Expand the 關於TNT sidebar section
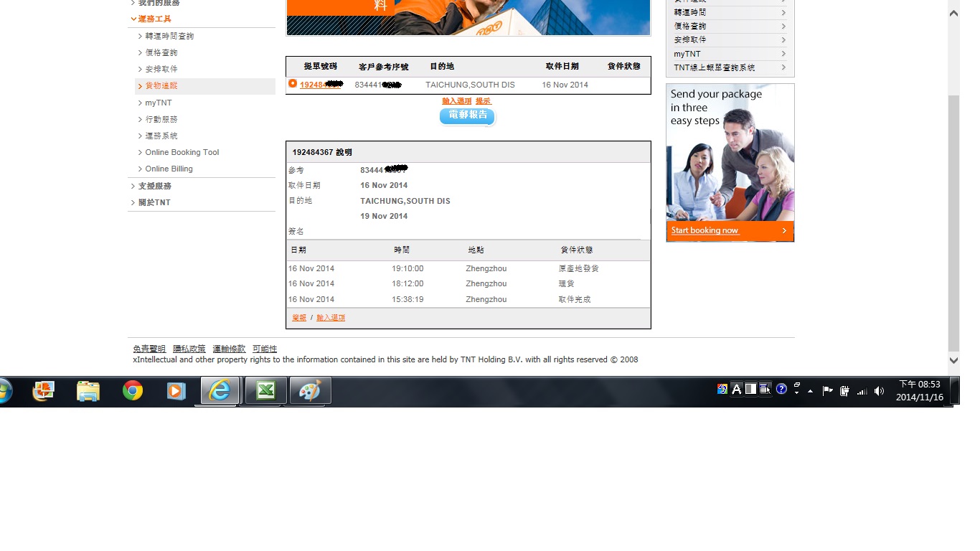The image size is (980, 551). pyautogui.click(x=154, y=202)
